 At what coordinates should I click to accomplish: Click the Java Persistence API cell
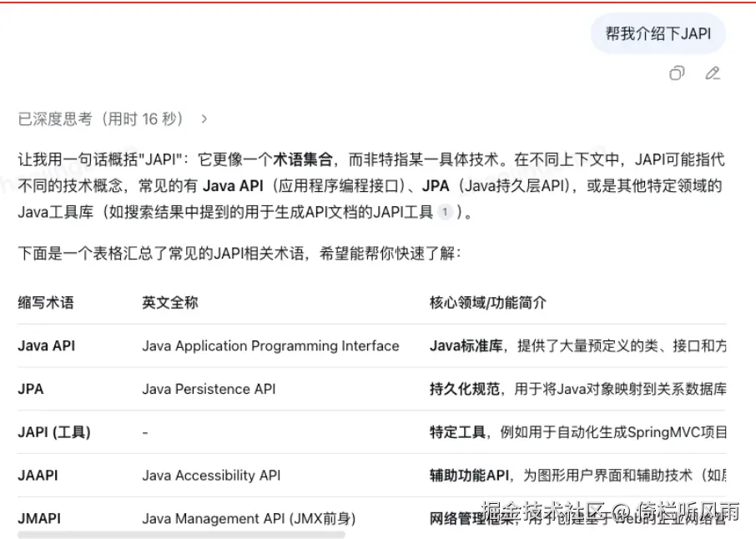pos(209,389)
